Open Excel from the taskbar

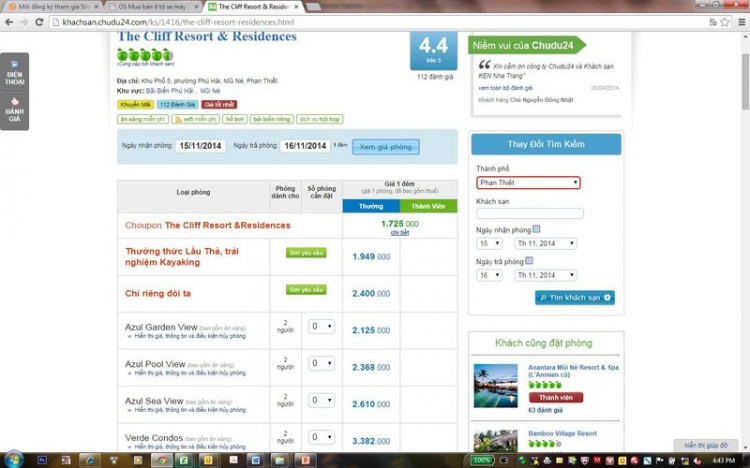coord(184,460)
